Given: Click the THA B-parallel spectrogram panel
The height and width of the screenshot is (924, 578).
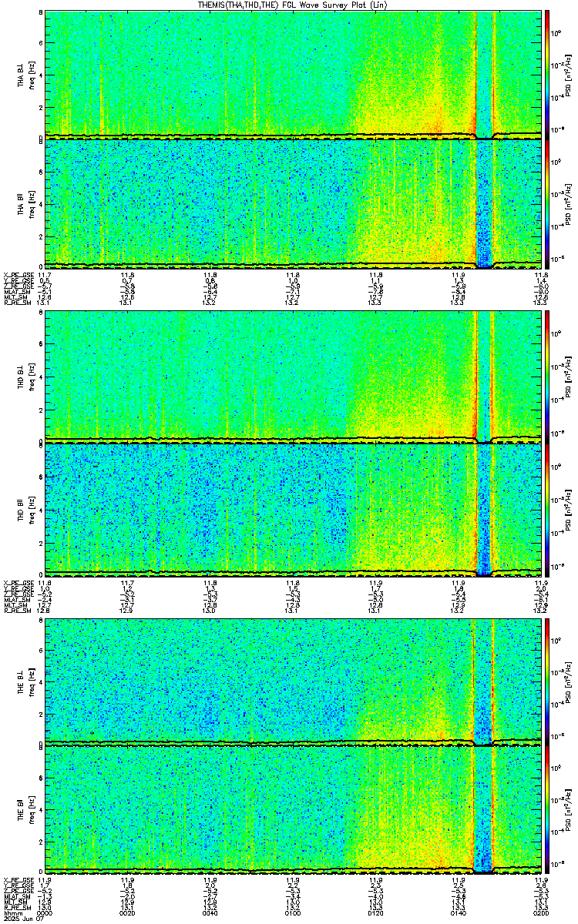Looking at the screenshot, I should [293, 204].
